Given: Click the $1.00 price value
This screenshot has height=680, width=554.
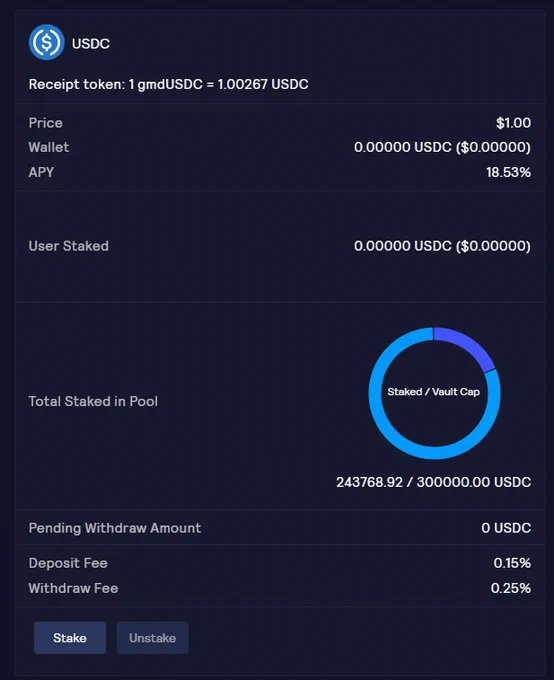Looking at the screenshot, I should pyautogui.click(x=514, y=123).
